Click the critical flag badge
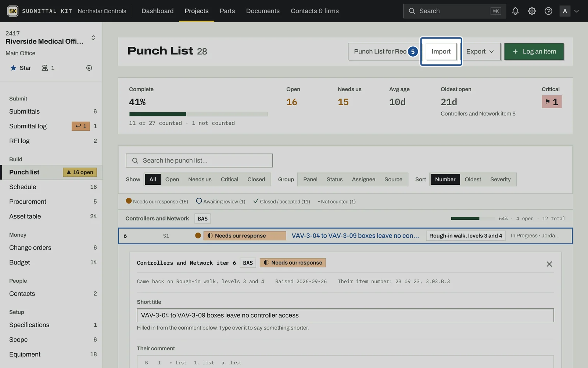 tap(552, 102)
